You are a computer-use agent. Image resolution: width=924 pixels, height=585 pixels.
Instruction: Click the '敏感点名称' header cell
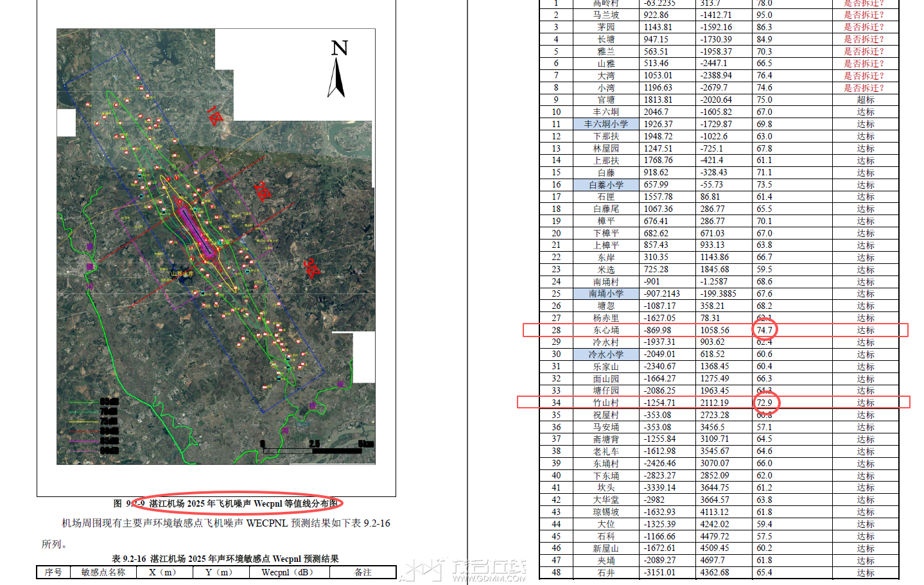point(103,572)
